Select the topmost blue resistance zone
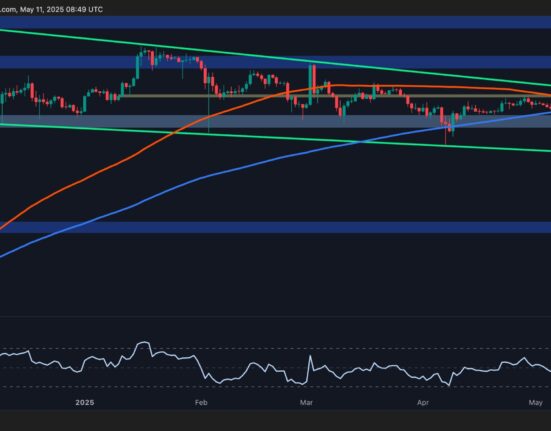Screen dimensions: 551x431 [276, 22]
